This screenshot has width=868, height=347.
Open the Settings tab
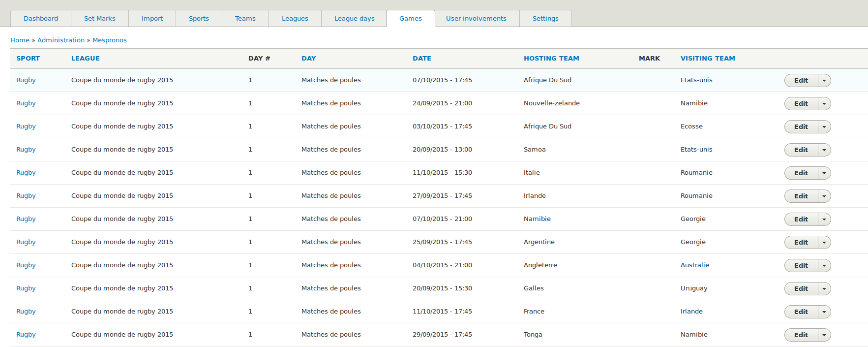[545, 19]
